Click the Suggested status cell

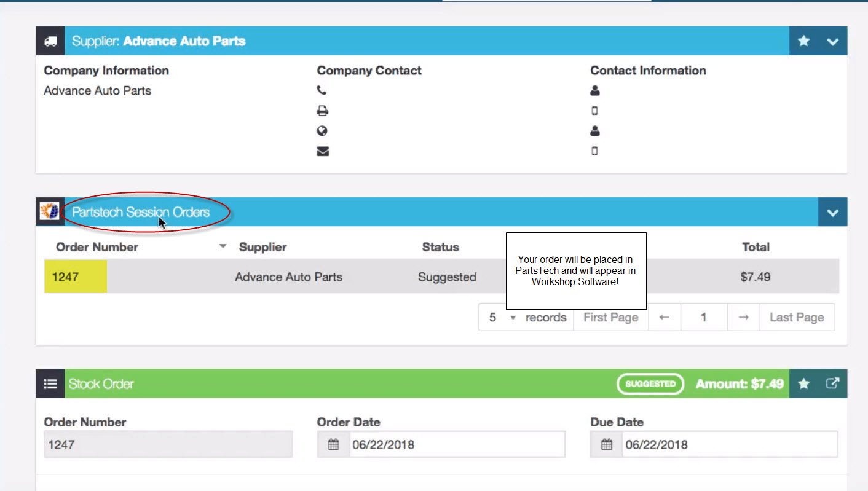(447, 277)
